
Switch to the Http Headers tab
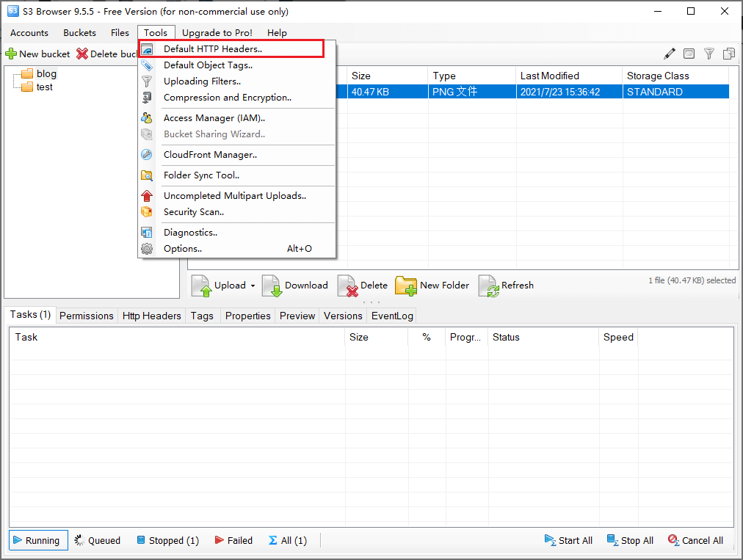[x=152, y=316]
